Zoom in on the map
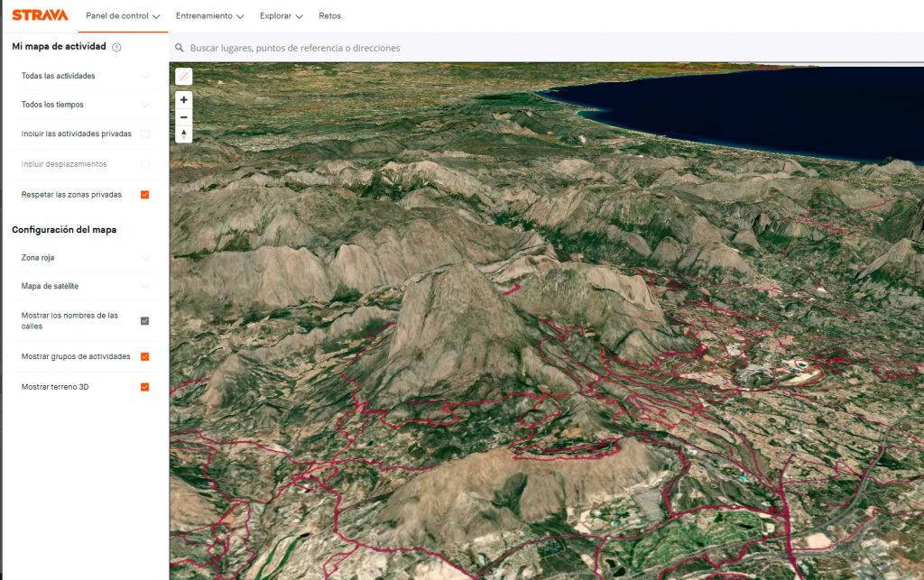Screen dimensions: 924x580 184,100
